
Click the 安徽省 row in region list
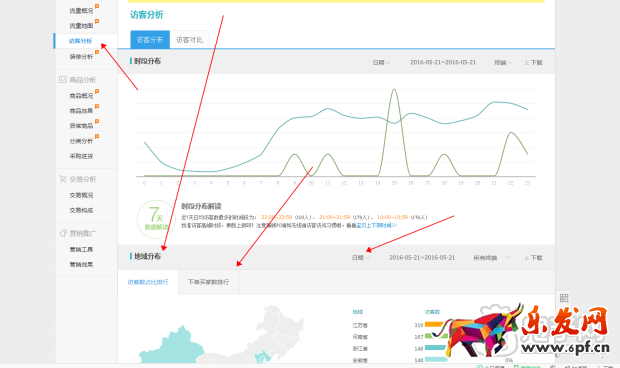pyautogui.click(x=360, y=360)
